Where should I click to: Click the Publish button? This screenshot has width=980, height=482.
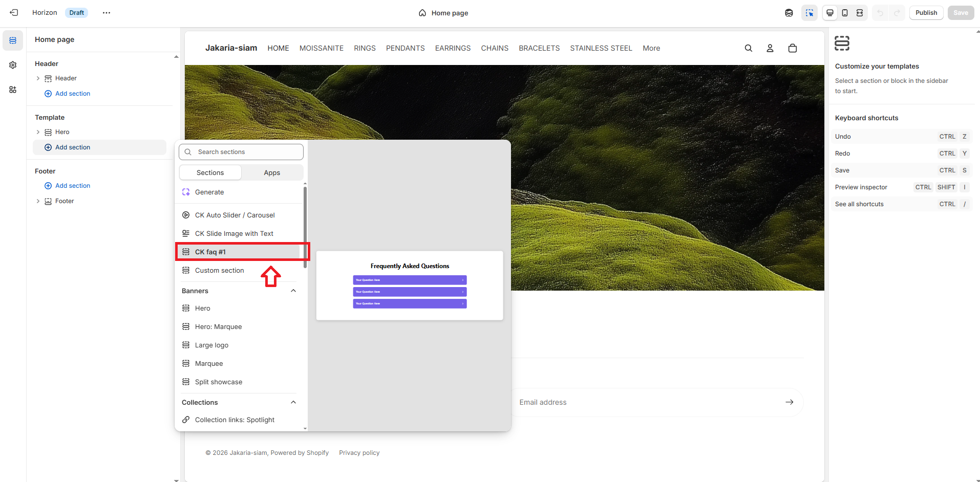926,13
